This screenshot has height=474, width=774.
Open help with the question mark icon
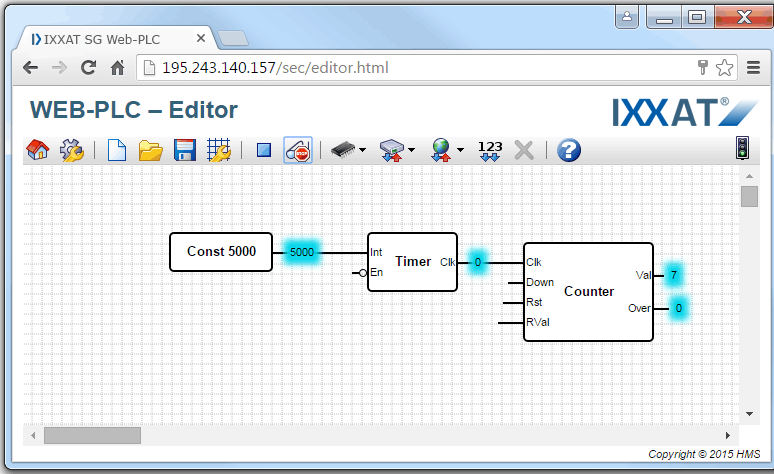click(x=569, y=150)
